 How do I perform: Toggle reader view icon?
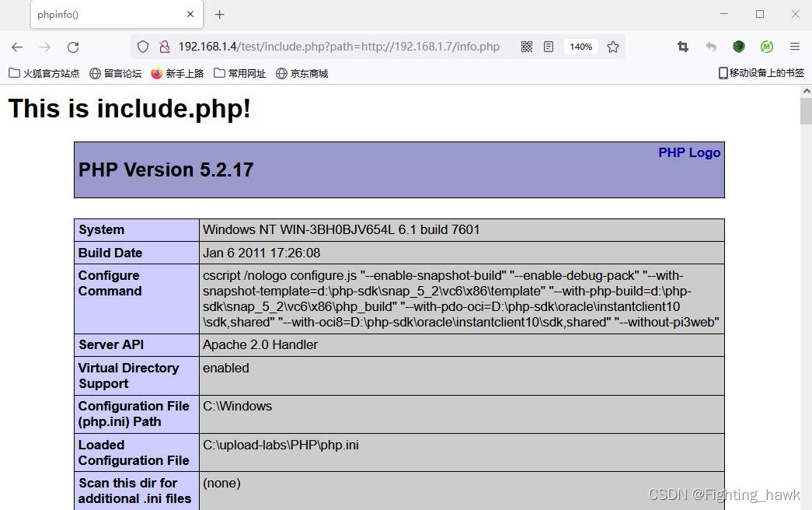click(x=549, y=47)
